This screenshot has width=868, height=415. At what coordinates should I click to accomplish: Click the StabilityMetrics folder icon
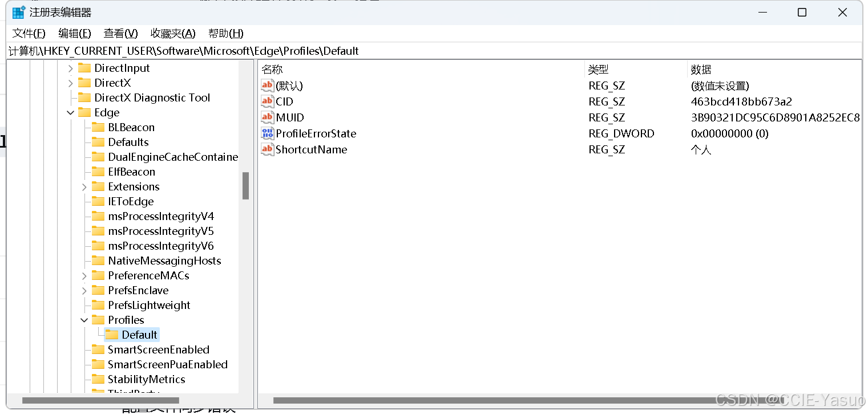coord(98,379)
